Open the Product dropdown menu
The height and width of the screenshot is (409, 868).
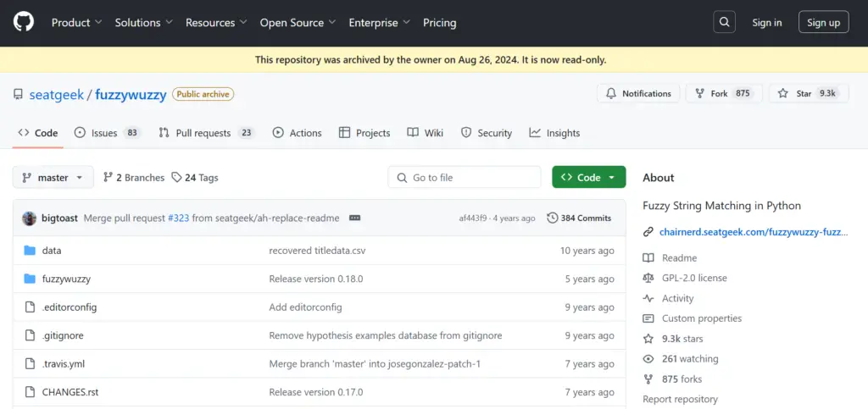76,23
